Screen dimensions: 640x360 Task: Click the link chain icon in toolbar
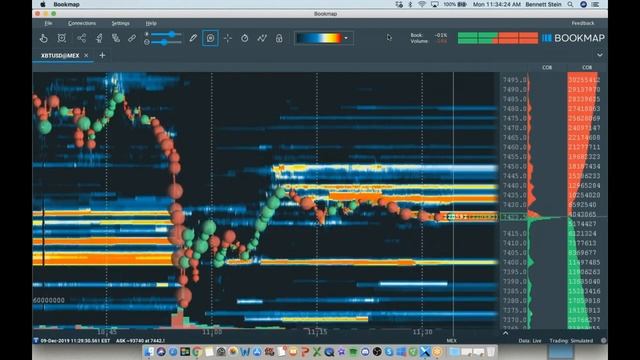tap(132, 38)
